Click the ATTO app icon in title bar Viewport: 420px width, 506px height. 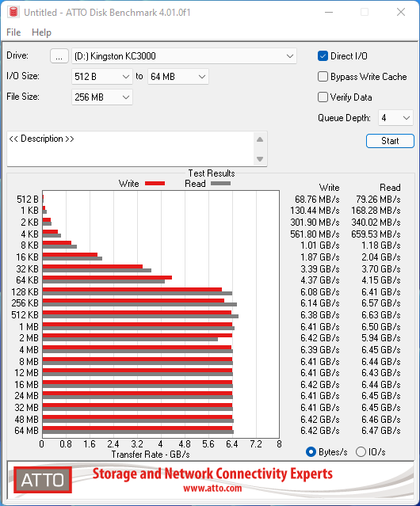pos(13,12)
